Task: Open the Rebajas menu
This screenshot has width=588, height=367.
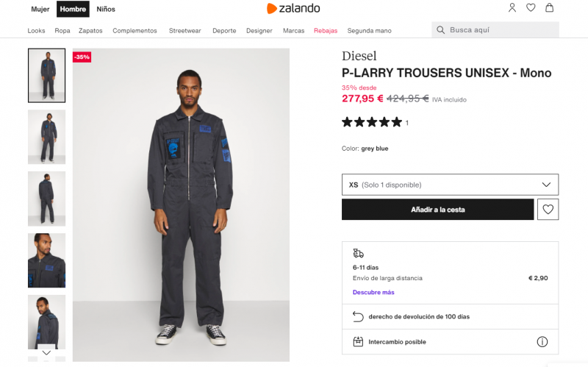Action: coord(326,31)
